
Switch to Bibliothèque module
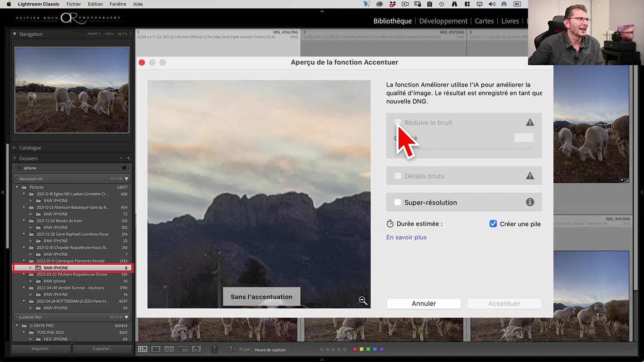392,21
